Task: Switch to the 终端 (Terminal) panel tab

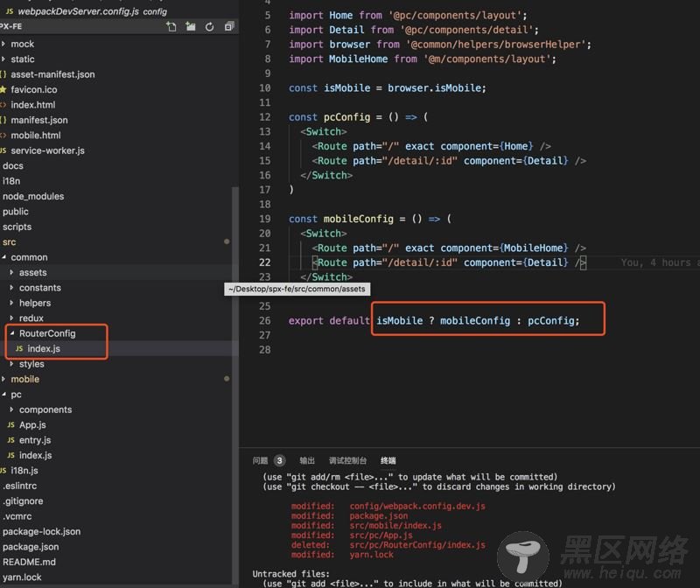Action: tap(388, 460)
